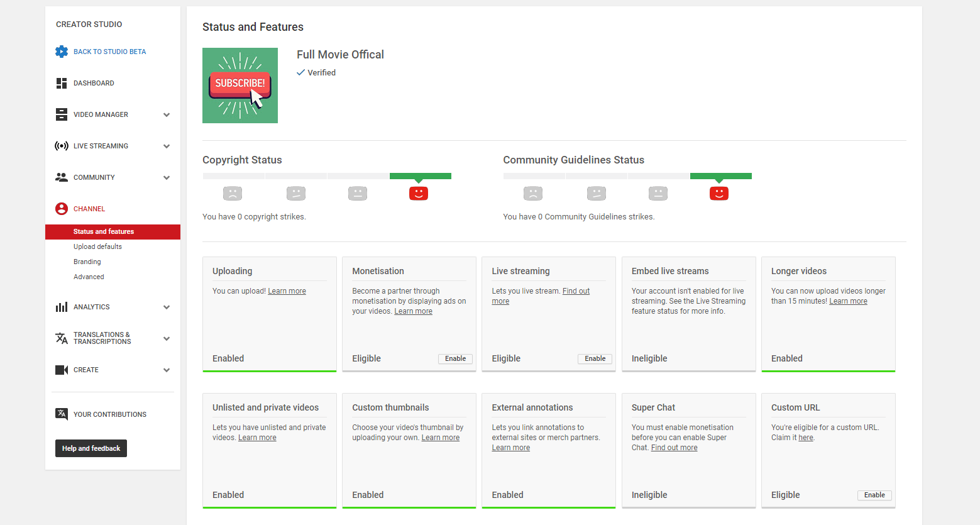Screen dimensions: 980x525
Task: Click the 'Community Guidelines Status' heading
Action: pos(573,160)
